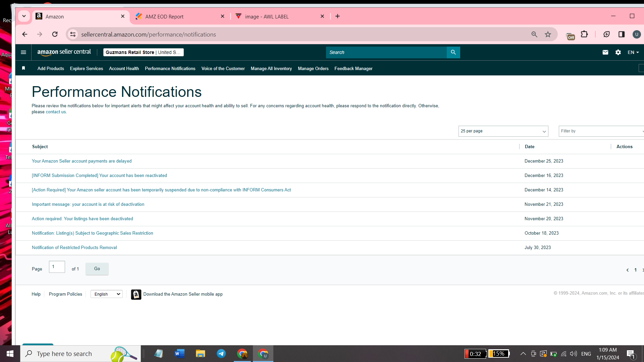Bookmark this page with the star icon
Image resolution: width=644 pixels, height=362 pixels.
point(548,34)
